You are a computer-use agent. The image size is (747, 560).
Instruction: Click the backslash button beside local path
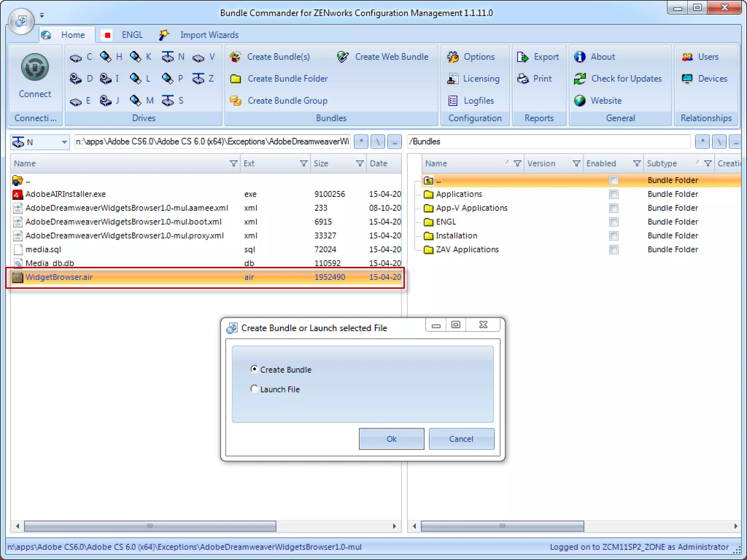point(378,141)
